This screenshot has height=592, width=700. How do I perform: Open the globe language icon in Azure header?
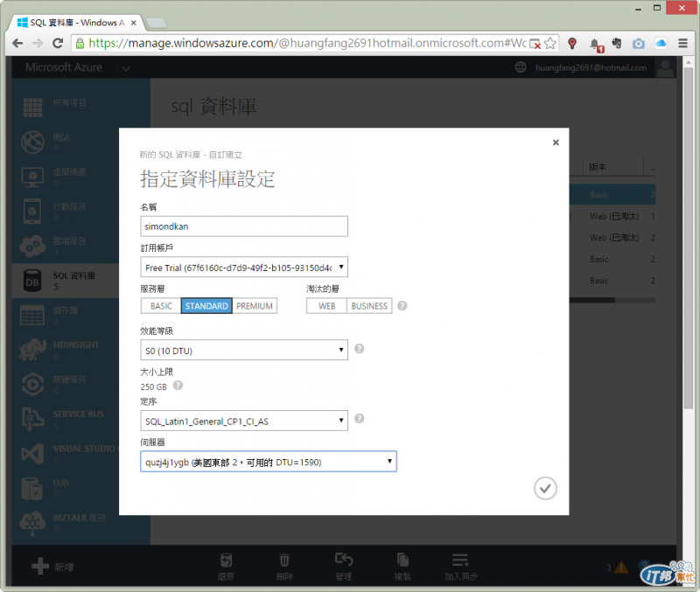click(521, 67)
